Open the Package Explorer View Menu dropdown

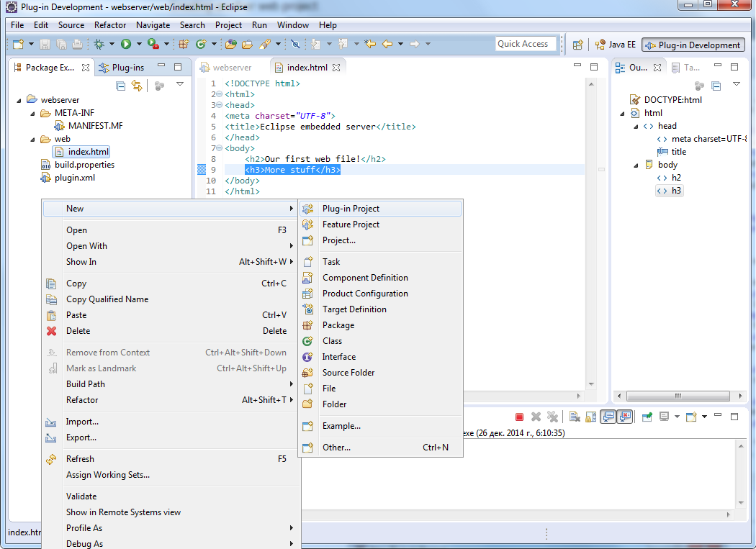click(180, 84)
